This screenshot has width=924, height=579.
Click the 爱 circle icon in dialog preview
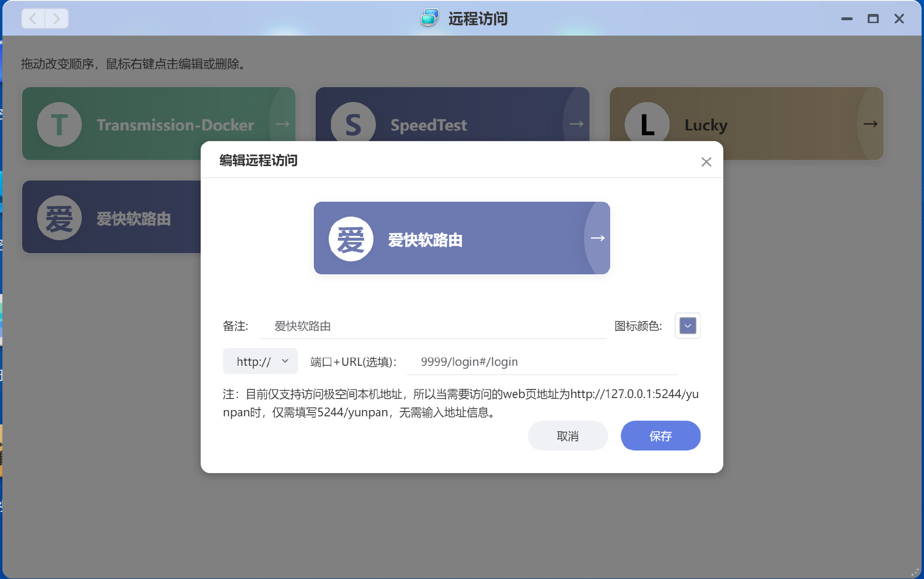(x=351, y=239)
